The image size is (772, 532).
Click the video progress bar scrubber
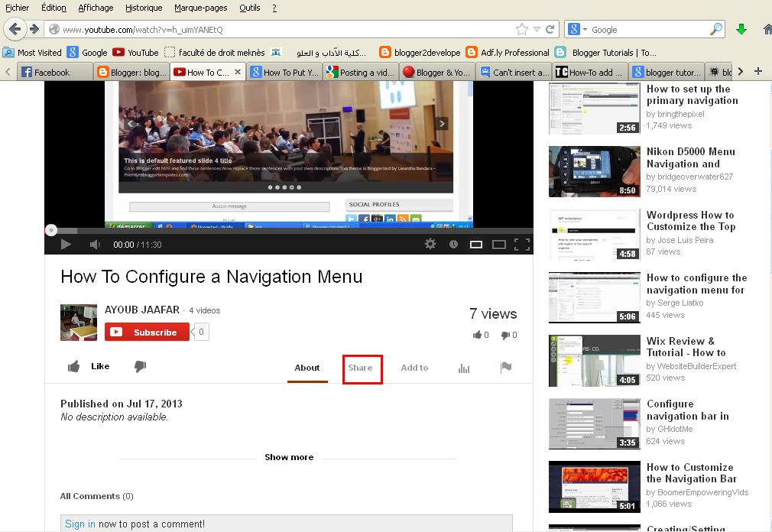[50, 230]
